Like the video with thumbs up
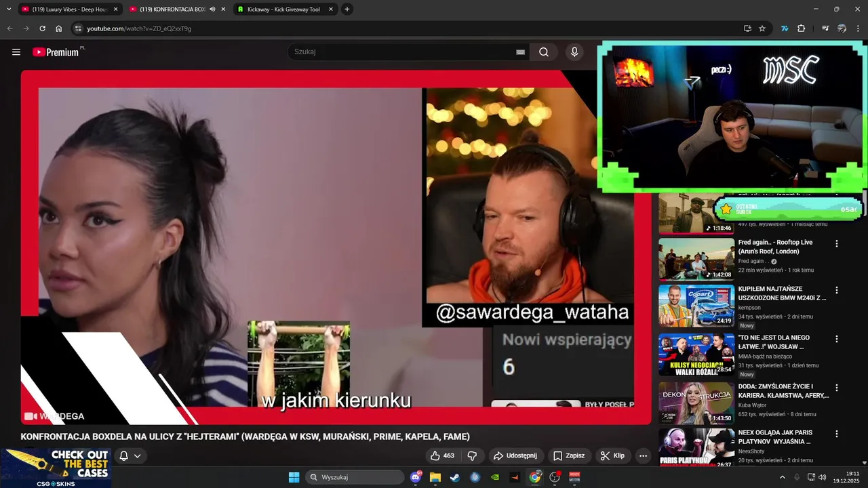 (x=442, y=455)
